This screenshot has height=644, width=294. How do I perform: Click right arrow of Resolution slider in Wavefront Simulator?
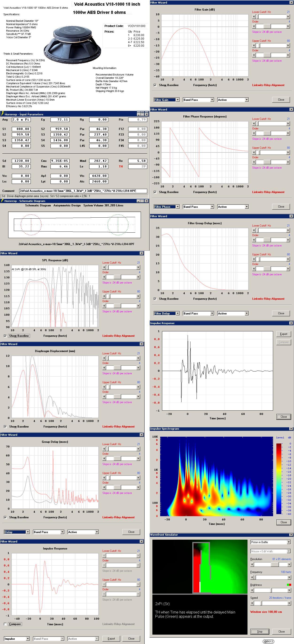point(289,564)
